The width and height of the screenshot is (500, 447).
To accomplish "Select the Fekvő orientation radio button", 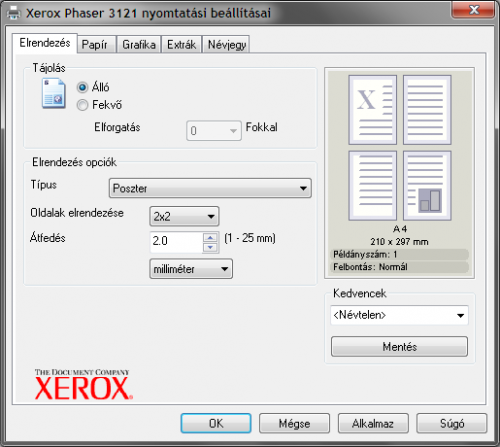I will (x=82, y=105).
